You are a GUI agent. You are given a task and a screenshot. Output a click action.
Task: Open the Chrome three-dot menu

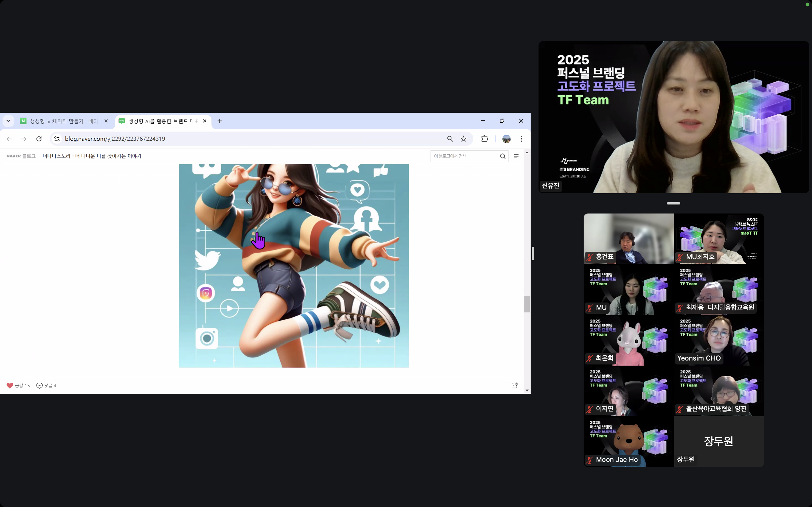[x=521, y=139]
